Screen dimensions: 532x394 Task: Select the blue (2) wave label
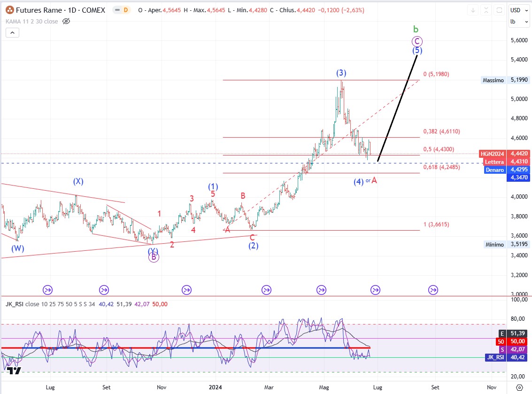pyautogui.click(x=254, y=246)
